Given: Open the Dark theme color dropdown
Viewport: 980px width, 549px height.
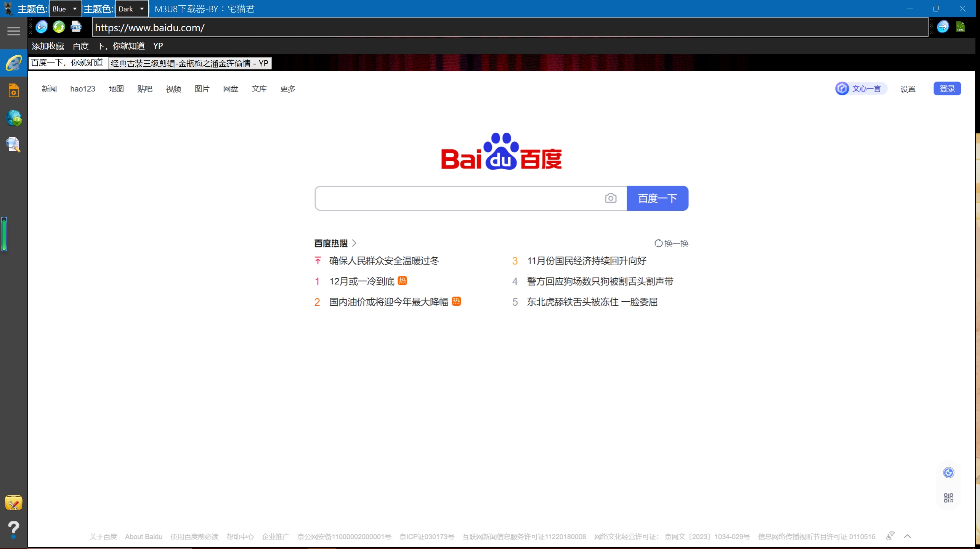Looking at the screenshot, I should point(132,9).
